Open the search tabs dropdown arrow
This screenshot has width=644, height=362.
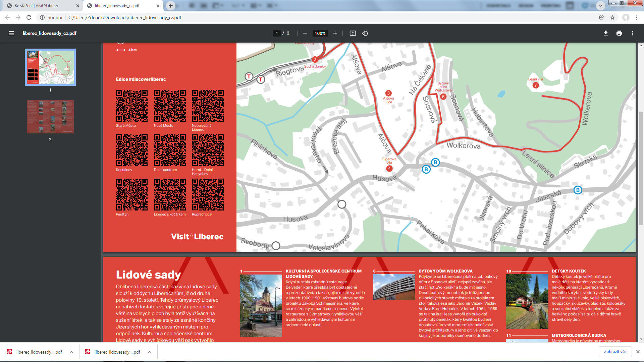point(601,6)
